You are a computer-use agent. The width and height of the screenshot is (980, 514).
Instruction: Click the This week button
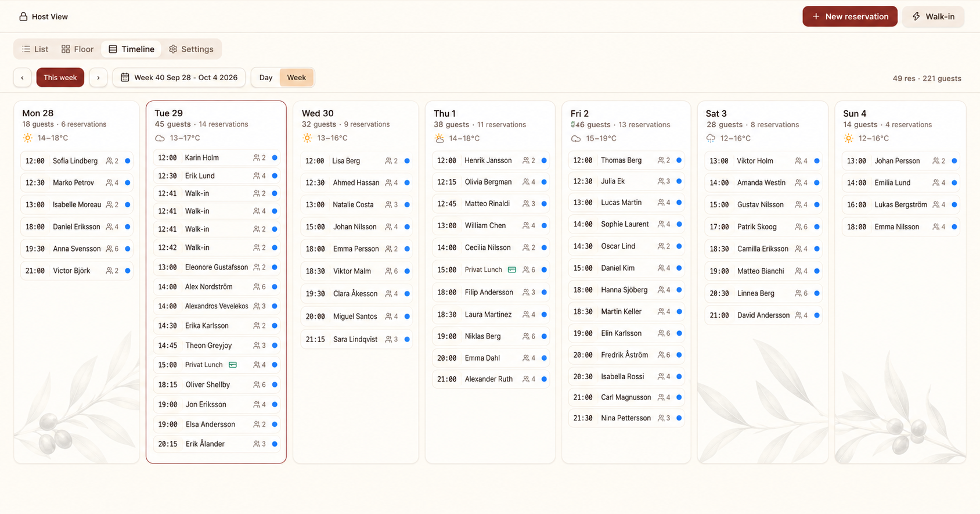pyautogui.click(x=60, y=77)
